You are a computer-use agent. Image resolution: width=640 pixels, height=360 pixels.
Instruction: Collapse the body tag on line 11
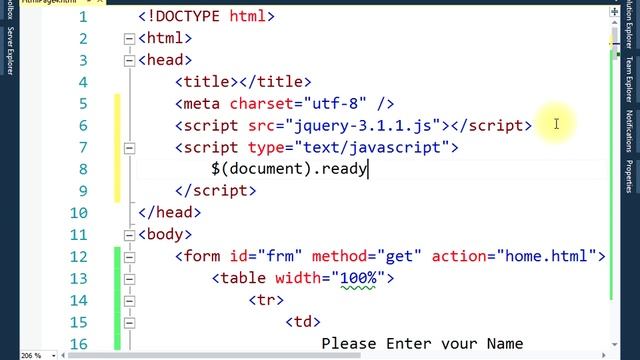click(129, 236)
